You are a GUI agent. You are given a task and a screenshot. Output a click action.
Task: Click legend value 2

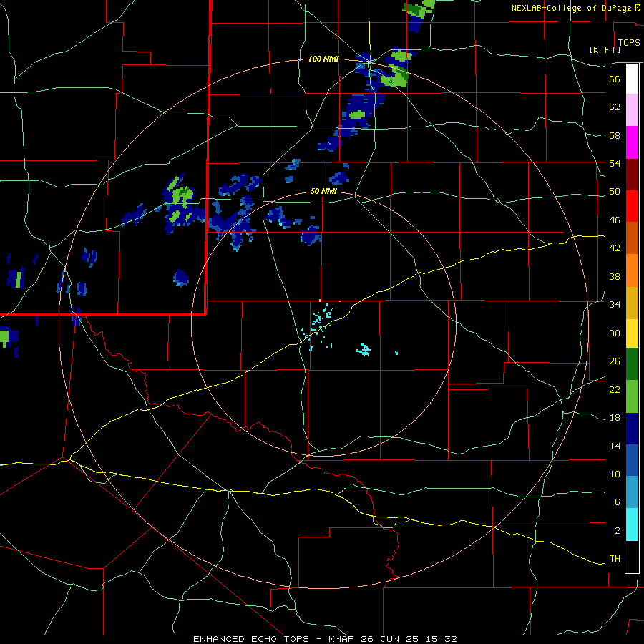(617, 530)
